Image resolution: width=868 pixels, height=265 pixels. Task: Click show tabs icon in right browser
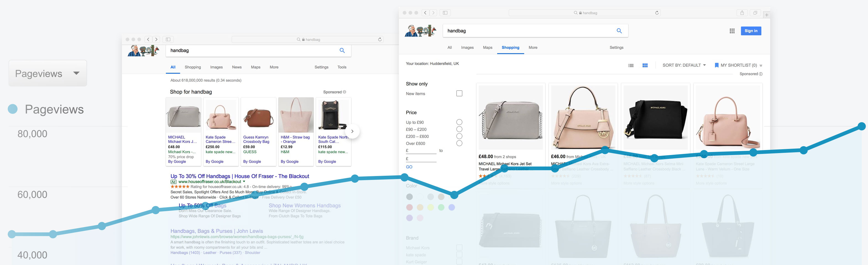755,13
